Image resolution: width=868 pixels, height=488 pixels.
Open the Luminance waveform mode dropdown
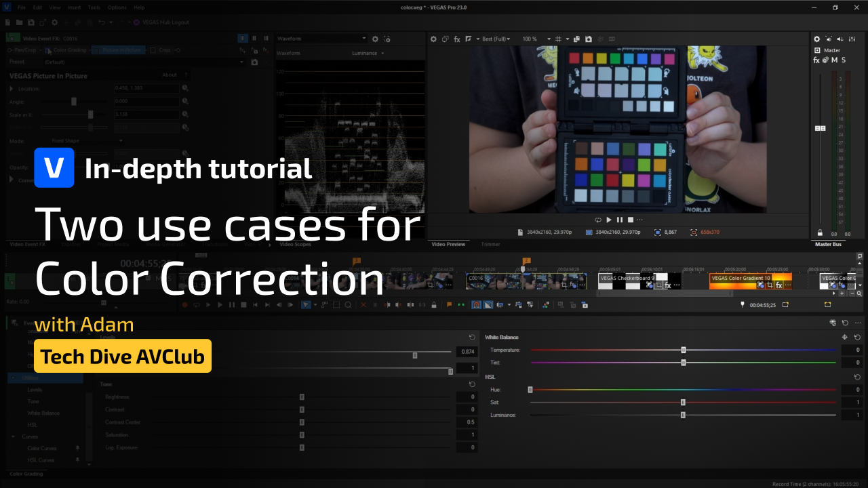(x=368, y=53)
